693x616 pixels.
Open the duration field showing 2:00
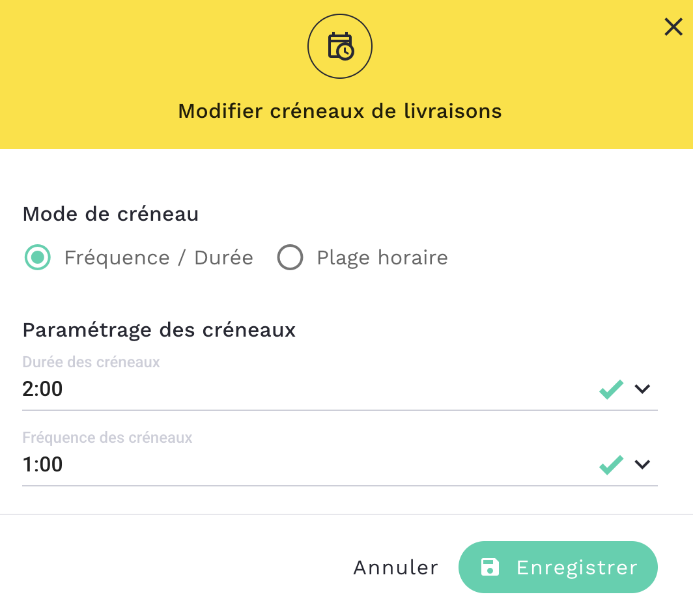(261, 389)
